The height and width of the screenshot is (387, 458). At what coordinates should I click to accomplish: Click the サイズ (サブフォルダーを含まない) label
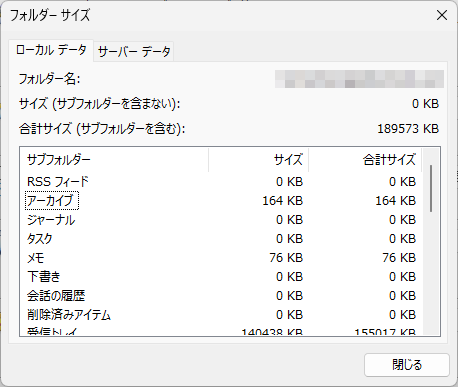click(100, 104)
